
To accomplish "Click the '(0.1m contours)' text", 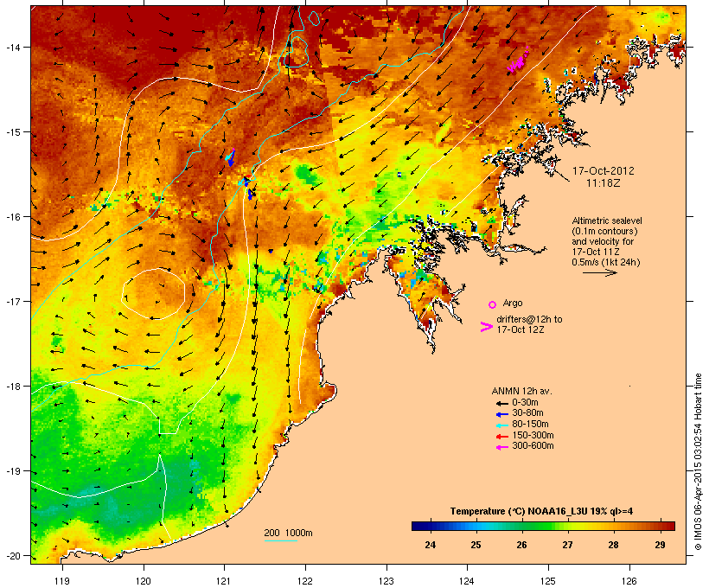I will point(604,231).
